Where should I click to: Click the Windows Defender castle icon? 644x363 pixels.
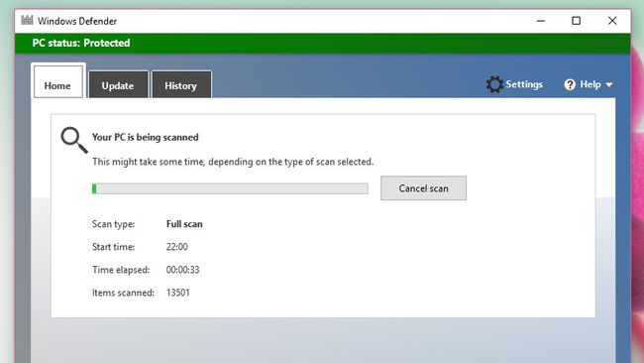(x=27, y=20)
